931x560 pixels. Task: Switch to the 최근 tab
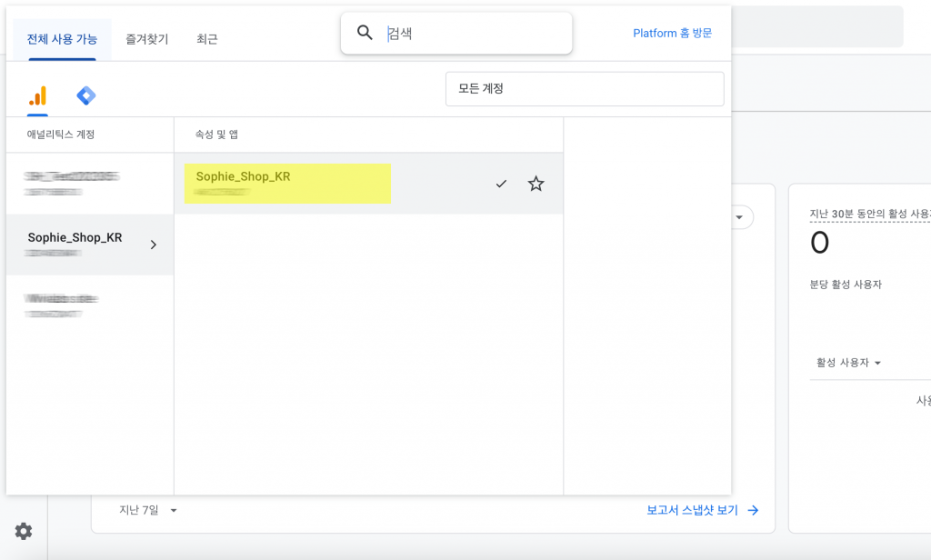click(x=207, y=39)
